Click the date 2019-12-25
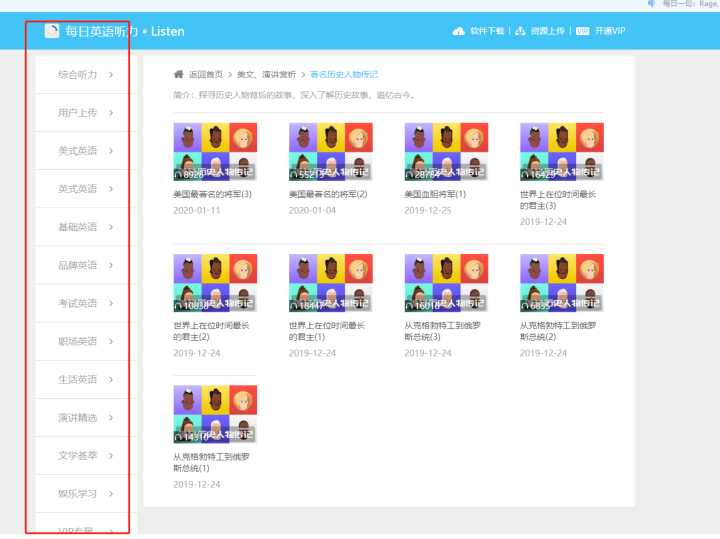The image size is (720, 539). tap(428, 210)
